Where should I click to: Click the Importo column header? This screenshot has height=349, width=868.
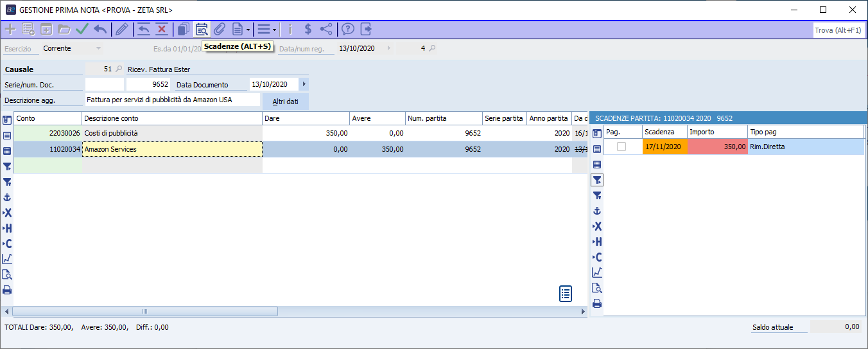pos(716,132)
